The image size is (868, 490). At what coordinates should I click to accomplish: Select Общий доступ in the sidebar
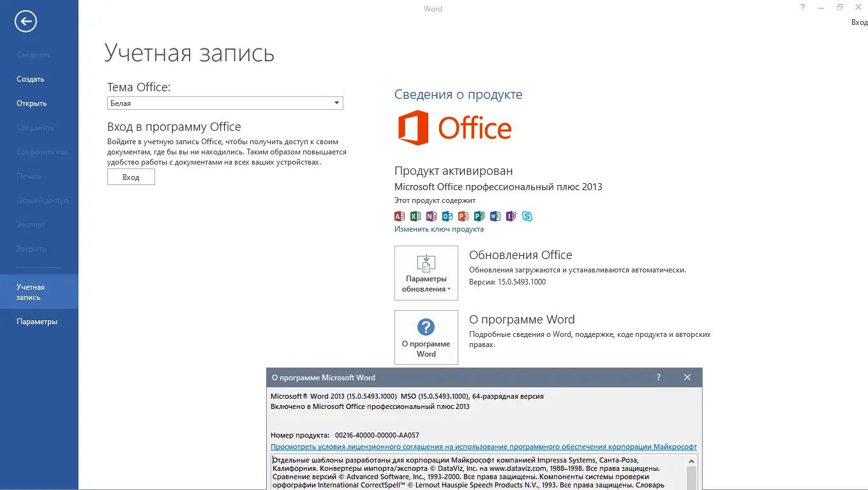(x=42, y=200)
